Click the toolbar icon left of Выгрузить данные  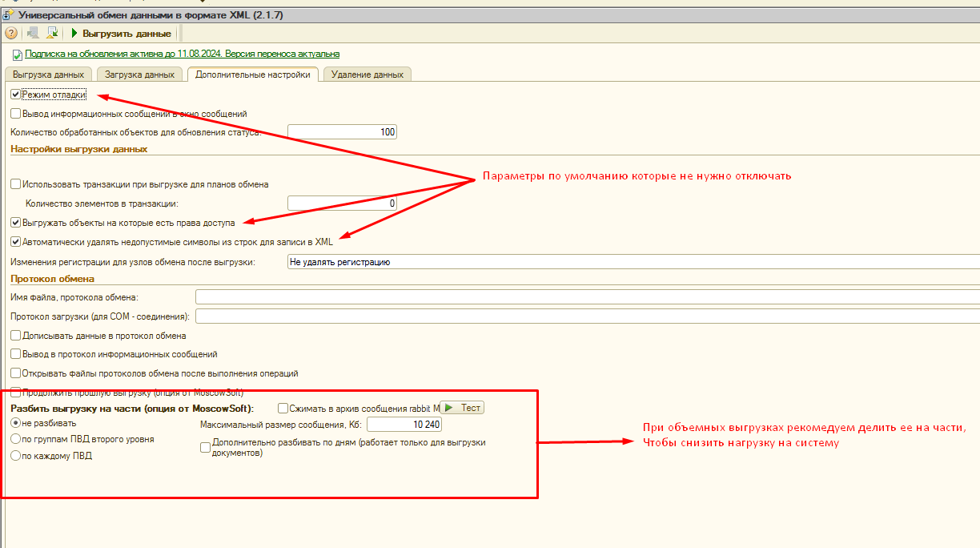tap(52, 33)
